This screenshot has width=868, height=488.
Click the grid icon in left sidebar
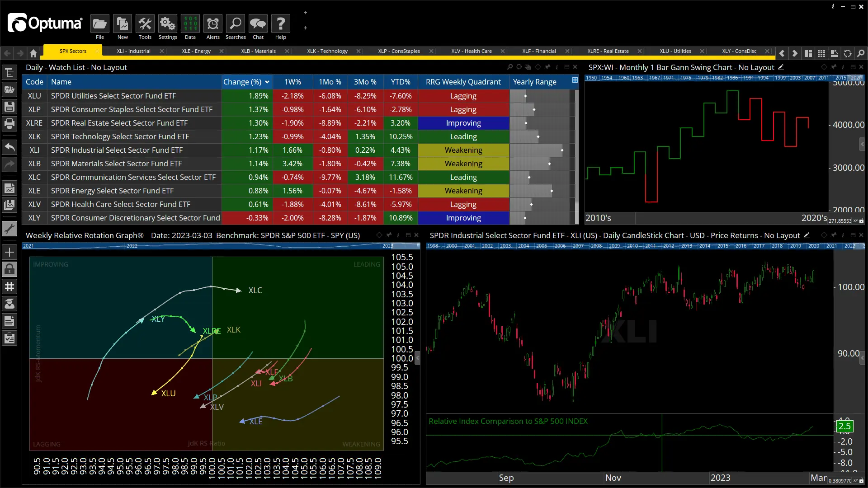pyautogui.click(x=9, y=286)
